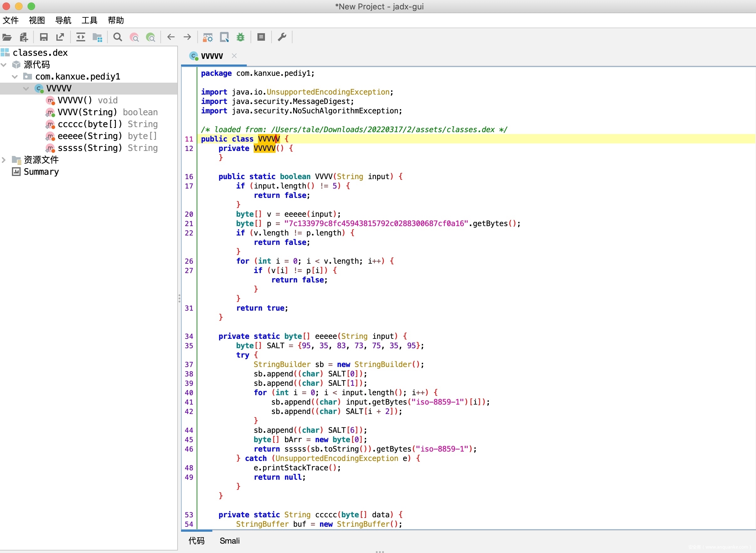Open text search with the magnifier icon

[x=117, y=37]
